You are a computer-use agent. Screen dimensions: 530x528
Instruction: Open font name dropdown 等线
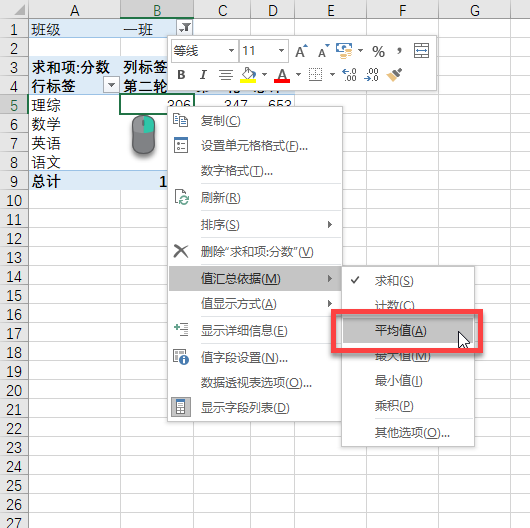coord(231,51)
